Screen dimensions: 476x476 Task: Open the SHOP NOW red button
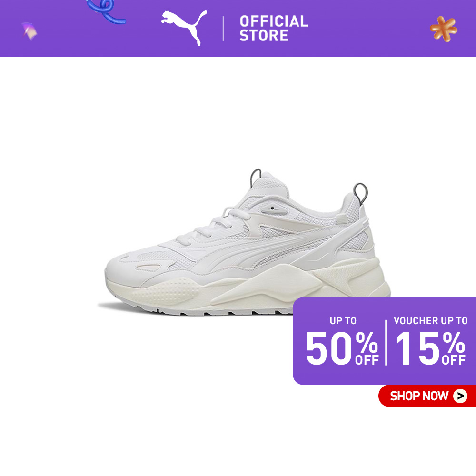point(427,396)
